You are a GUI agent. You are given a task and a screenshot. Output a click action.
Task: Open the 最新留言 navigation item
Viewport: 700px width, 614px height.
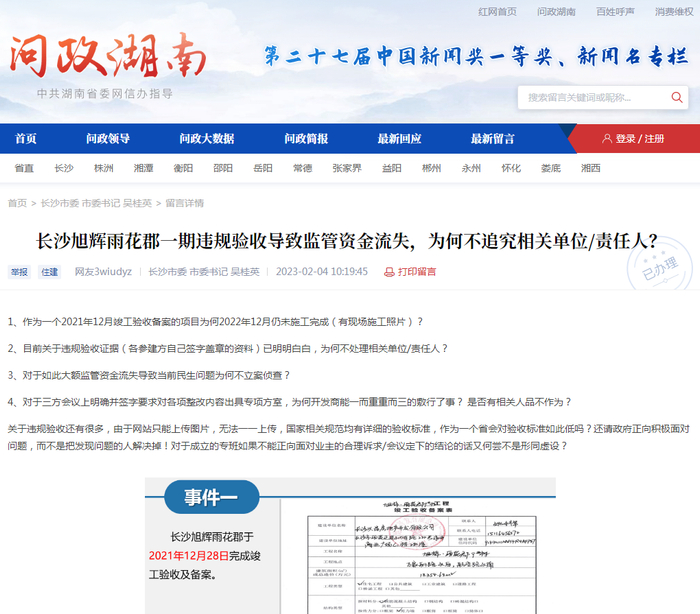click(493, 139)
